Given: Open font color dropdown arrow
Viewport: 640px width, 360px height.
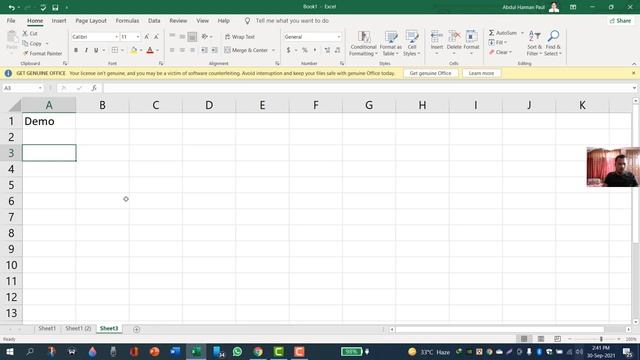Looking at the screenshot, I should coord(158,50).
